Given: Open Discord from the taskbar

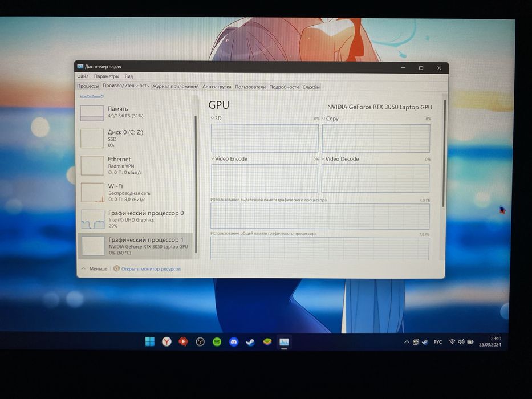Looking at the screenshot, I should pyautogui.click(x=234, y=342).
